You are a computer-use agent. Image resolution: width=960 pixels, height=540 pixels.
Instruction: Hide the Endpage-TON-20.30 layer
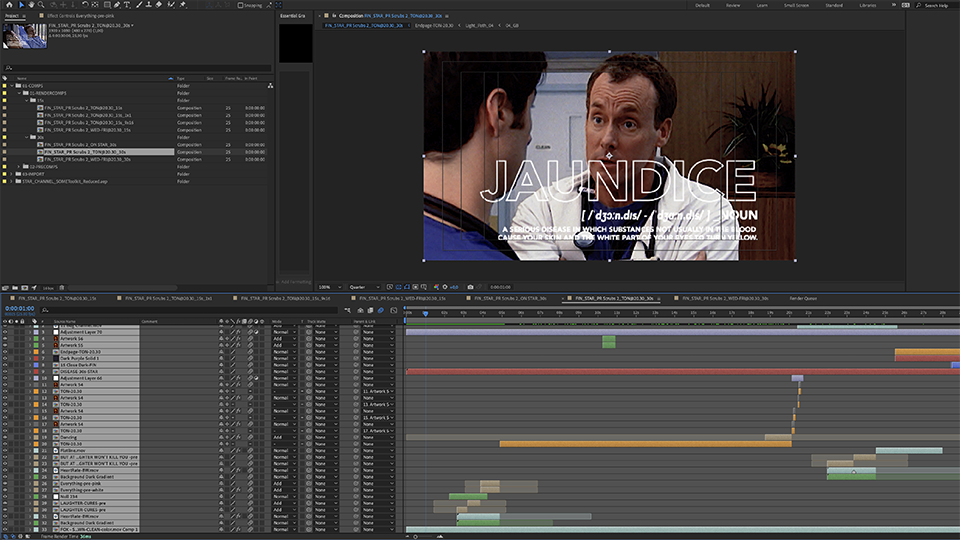point(5,352)
